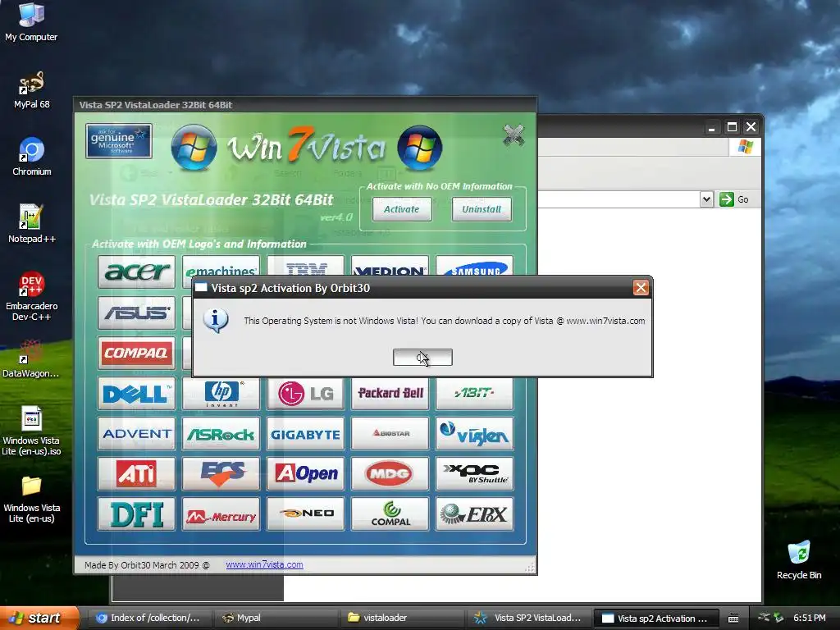This screenshot has width=840, height=630.
Task: Switch to Mypal taskbar item
Action: (276, 618)
